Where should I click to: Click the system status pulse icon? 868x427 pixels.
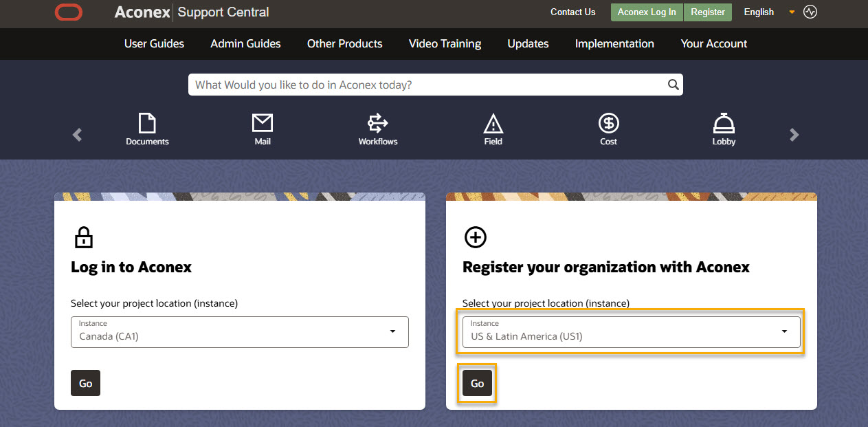[x=810, y=12]
